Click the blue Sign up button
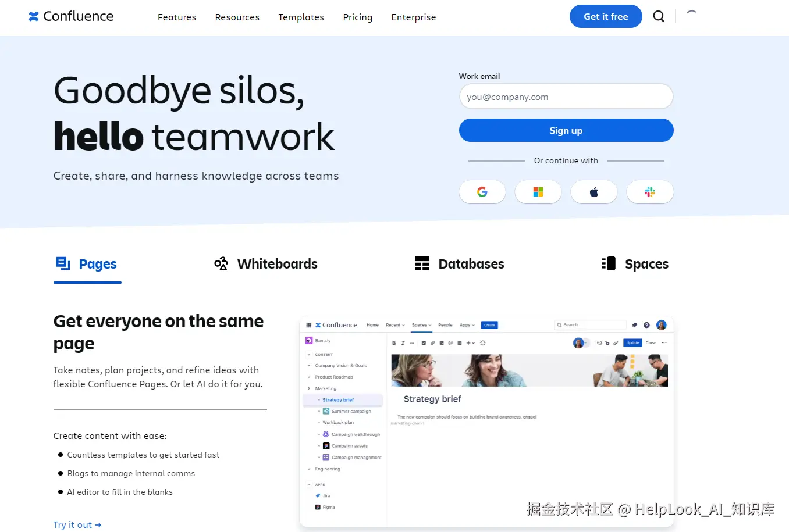This screenshot has width=789, height=532. click(566, 130)
